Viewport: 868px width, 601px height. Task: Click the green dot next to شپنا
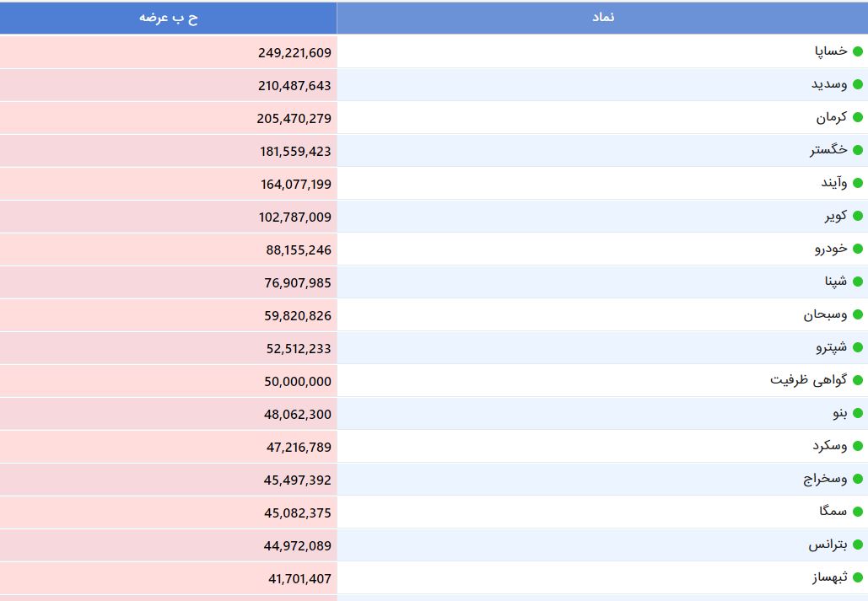coord(858,282)
